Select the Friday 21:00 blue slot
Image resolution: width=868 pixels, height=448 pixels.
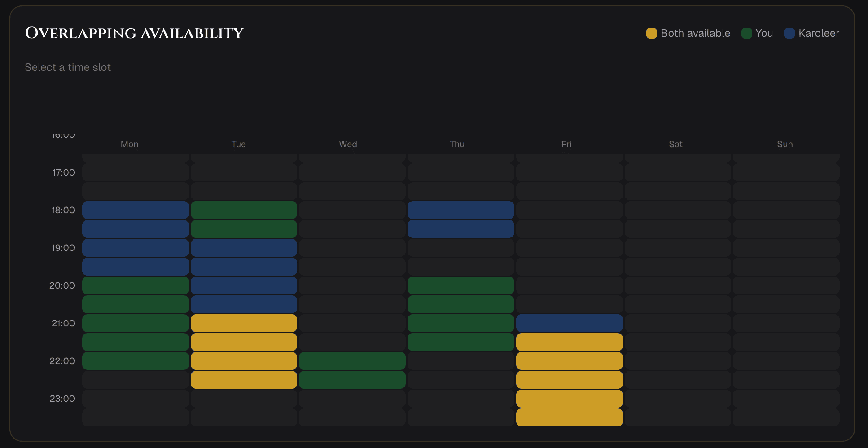(x=569, y=323)
